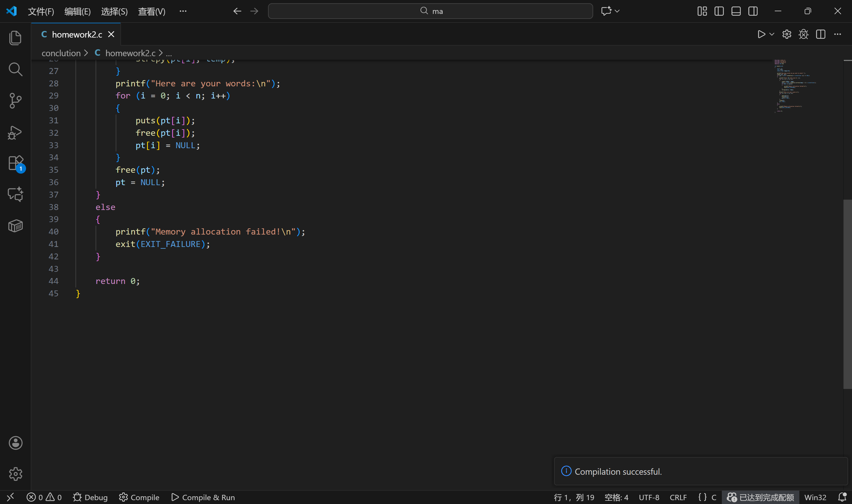Click the Manage gear icon at bottom left

[15, 474]
